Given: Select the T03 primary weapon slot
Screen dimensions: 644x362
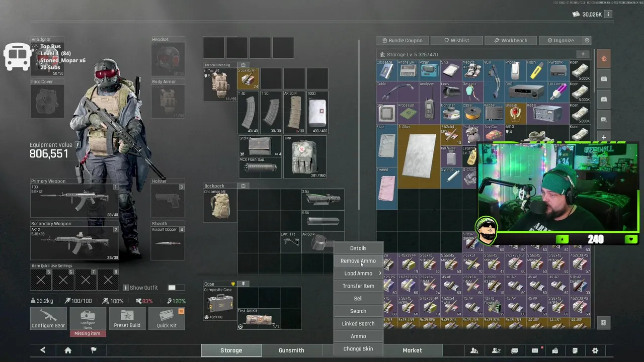Looking at the screenshot, I should (74, 201).
